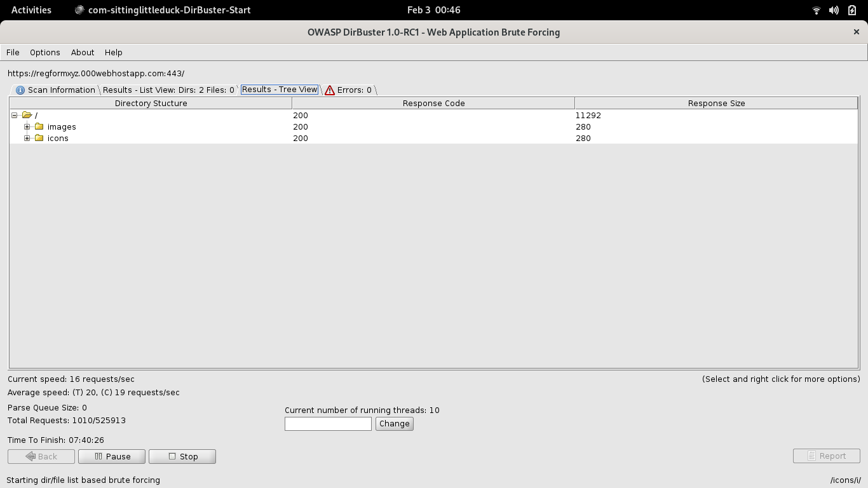Image resolution: width=868 pixels, height=488 pixels.
Task: Click response size 280 of icons row
Action: (x=583, y=138)
